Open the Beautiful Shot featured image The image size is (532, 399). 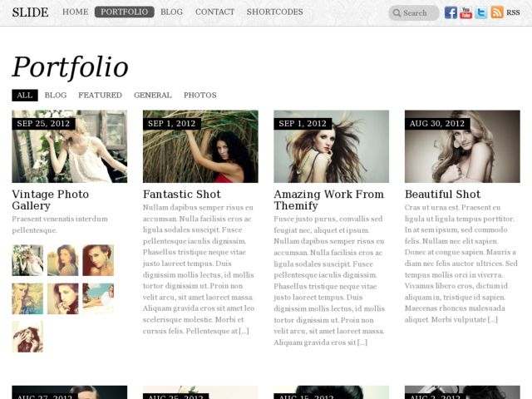[462, 146]
